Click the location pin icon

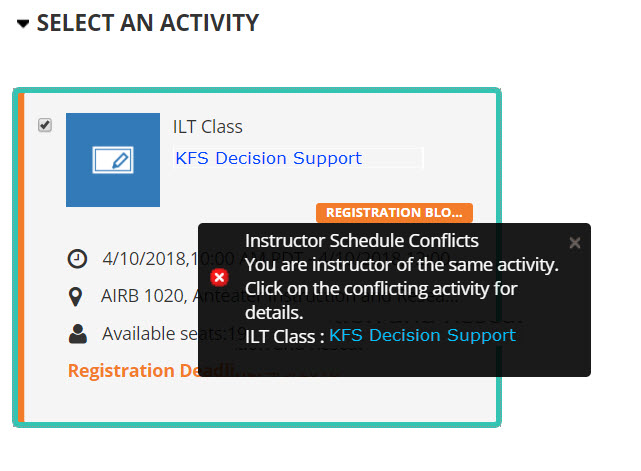(x=76, y=297)
